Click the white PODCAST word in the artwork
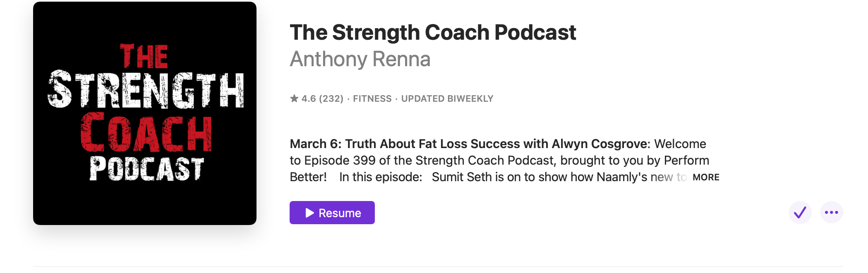Screen dimensions: 868x273 [147, 168]
